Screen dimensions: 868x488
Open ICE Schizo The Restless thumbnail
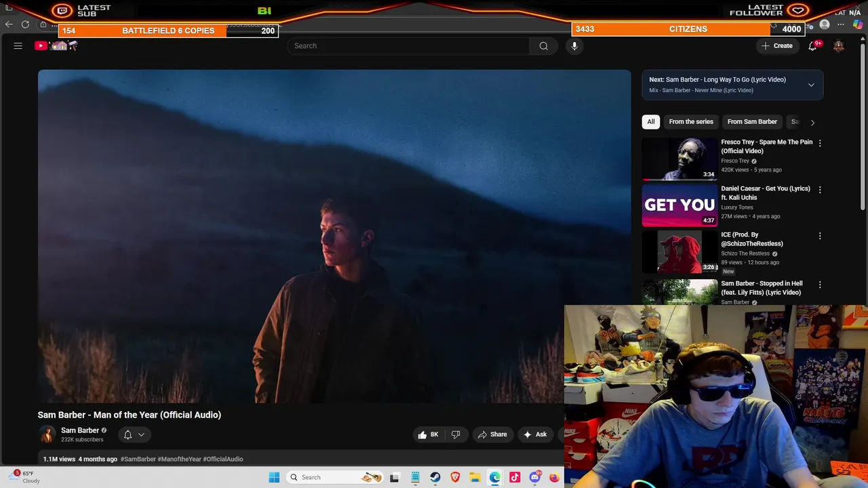pos(679,251)
